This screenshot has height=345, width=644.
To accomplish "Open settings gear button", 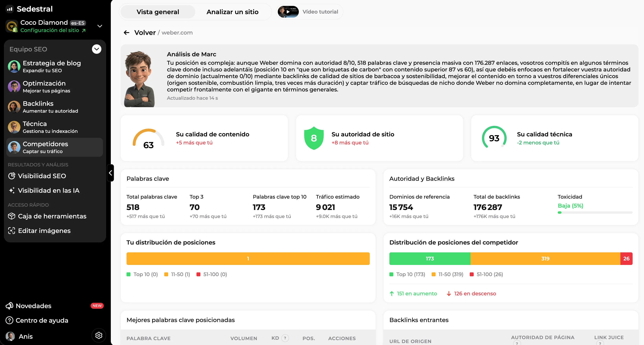I will [x=99, y=335].
